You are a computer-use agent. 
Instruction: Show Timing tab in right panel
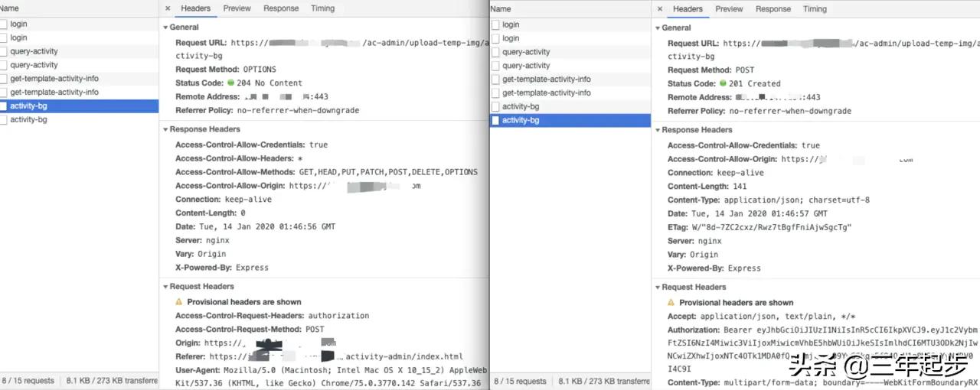[x=815, y=9]
